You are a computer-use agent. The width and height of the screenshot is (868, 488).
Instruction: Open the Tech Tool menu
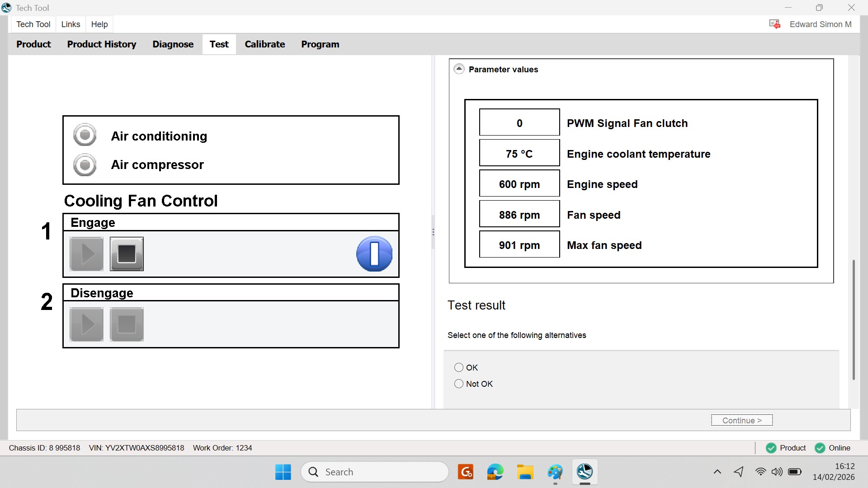[x=33, y=24]
